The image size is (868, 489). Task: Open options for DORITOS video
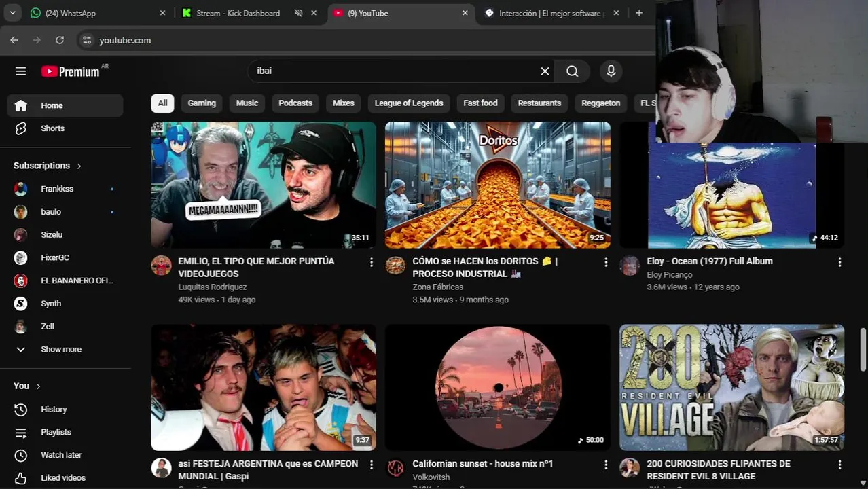(x=606, y=262)
